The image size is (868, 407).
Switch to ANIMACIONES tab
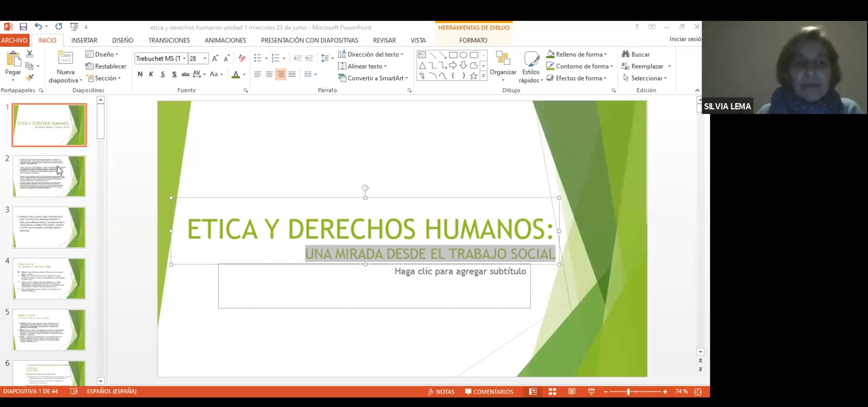click(226, 40)
